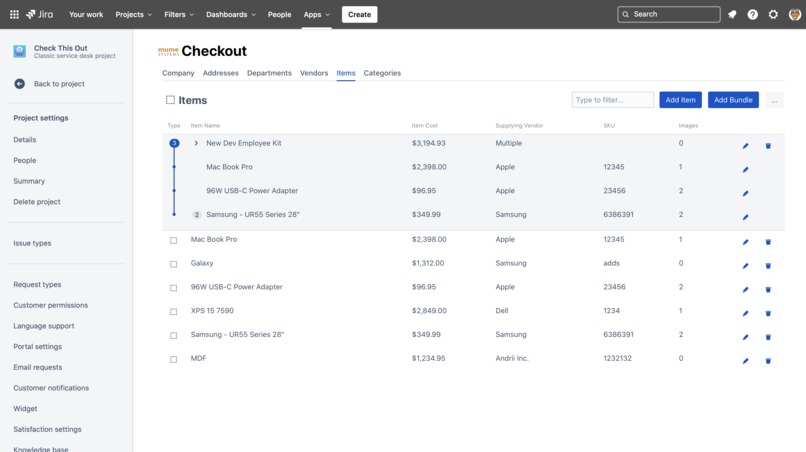This screenshot has width=806, height=452.
Task: Edit the standalone Samsung UR55 Series item
Action: (x=745, y=337)
